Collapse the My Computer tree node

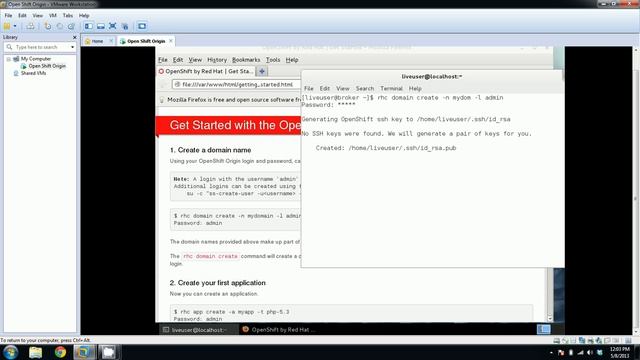[8, 59]
